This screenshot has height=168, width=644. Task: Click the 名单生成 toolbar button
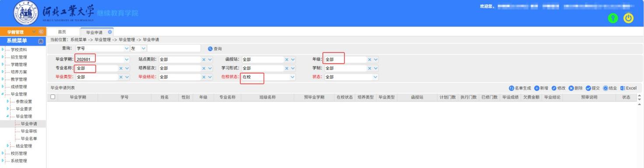[520, 88]
